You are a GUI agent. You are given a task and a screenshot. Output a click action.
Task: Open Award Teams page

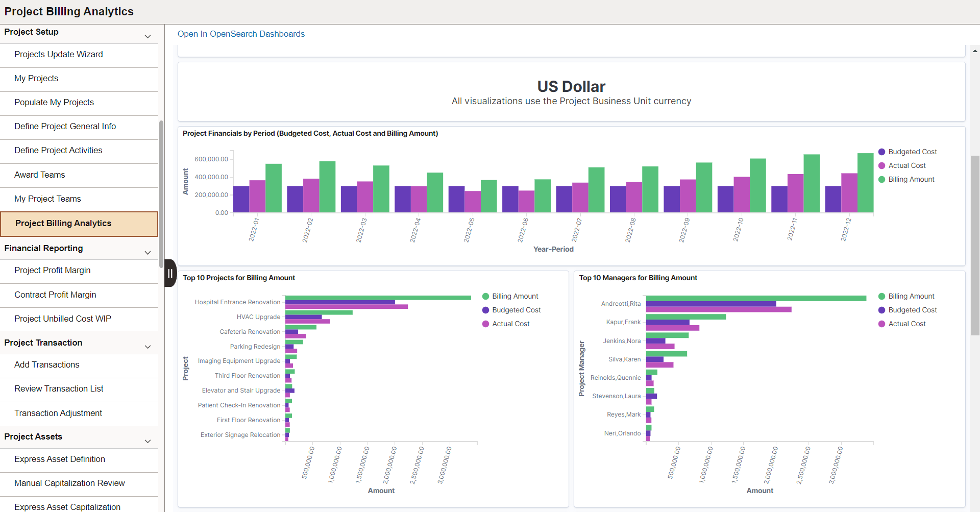(40, 175)
